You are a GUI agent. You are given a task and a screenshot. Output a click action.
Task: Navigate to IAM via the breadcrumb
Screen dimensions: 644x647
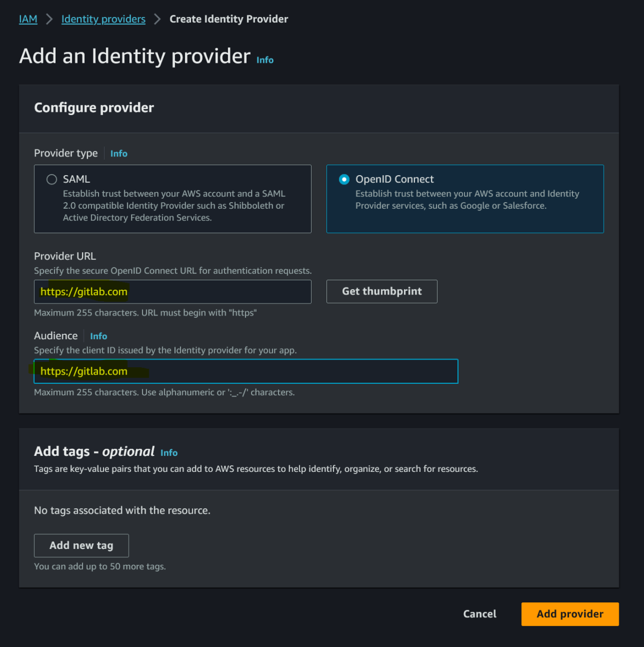click(x=28, y=18)
